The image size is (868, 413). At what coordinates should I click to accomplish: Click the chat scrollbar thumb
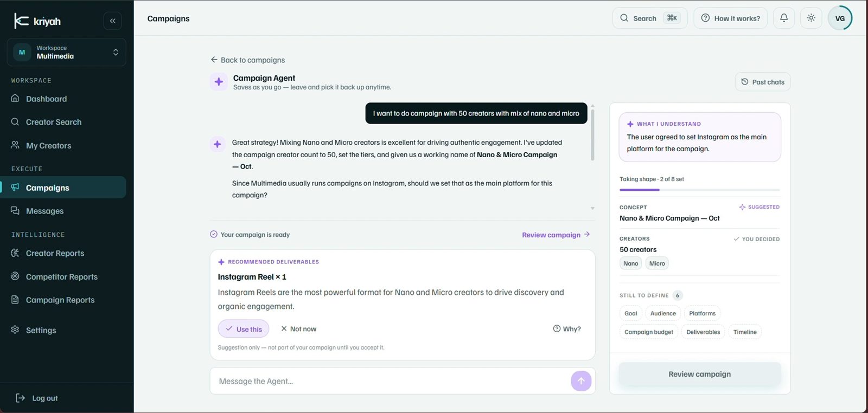[592, 134]
